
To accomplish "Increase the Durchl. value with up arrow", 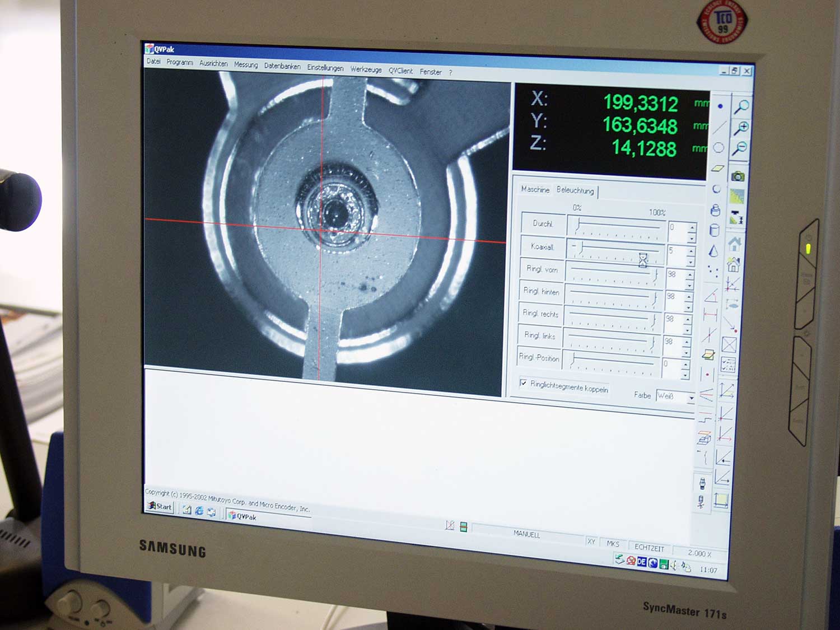I will point(693,227).
